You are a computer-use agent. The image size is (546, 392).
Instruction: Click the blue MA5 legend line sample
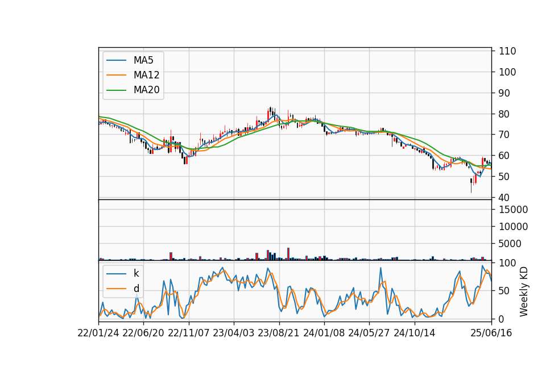click(x=116, y=60)
